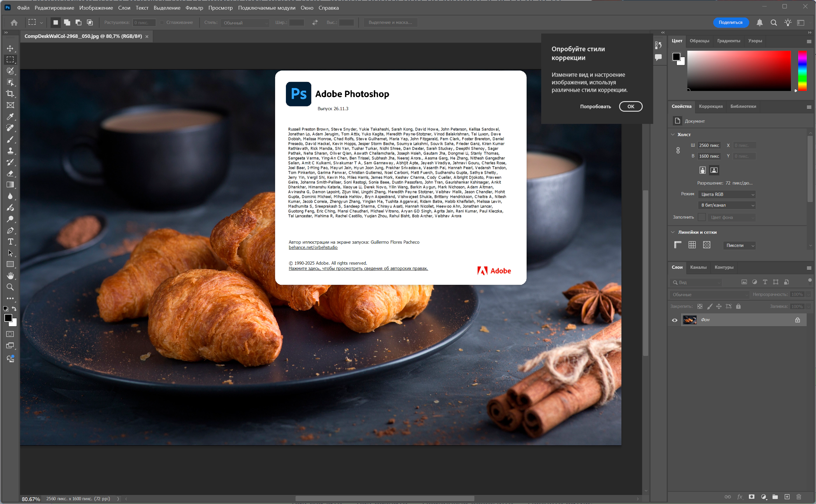Hide the Фон layer with eye icon
The image size is (816, 504).
[x=675, y=320]
